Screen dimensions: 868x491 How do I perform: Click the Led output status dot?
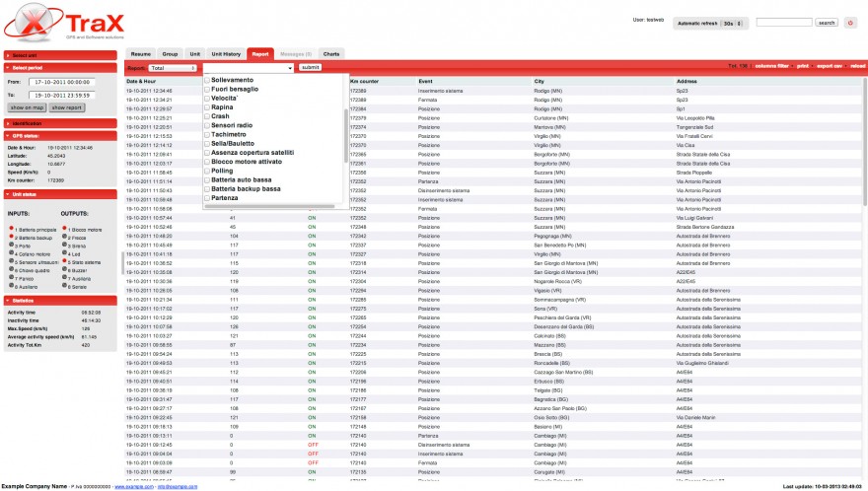coord(64,252)
